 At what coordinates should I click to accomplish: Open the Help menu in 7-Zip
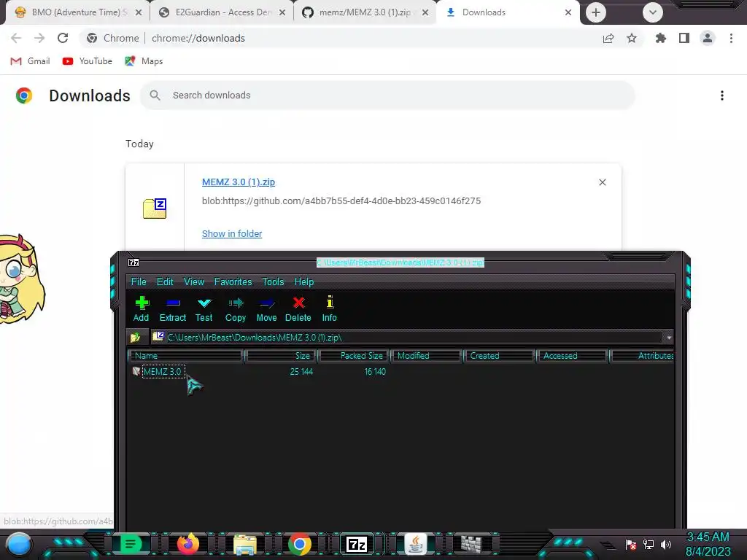pyautogui.click(x=304, y=282)
